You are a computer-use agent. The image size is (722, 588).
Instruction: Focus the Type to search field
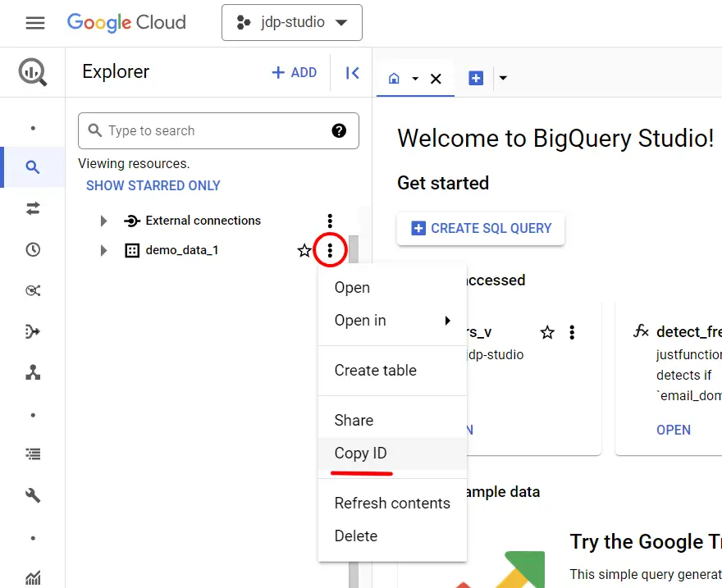point(218,130)
